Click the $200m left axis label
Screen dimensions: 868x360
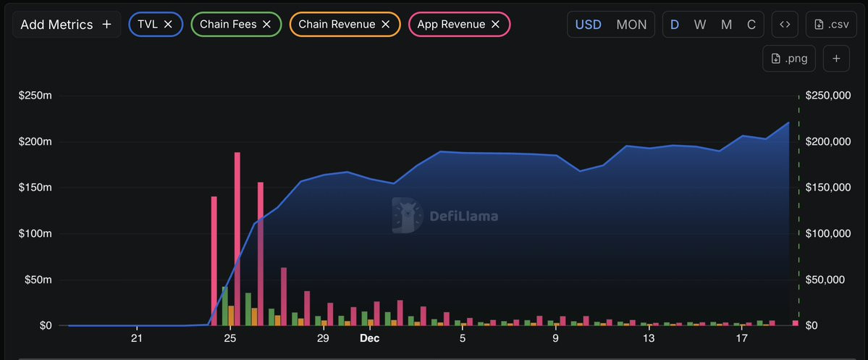(x=35, y=142)
